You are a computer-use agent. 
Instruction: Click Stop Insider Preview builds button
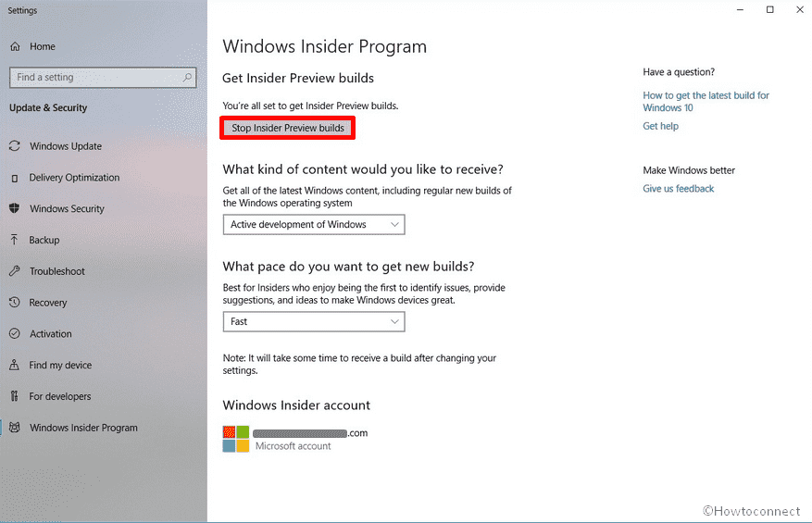[287, 128]
